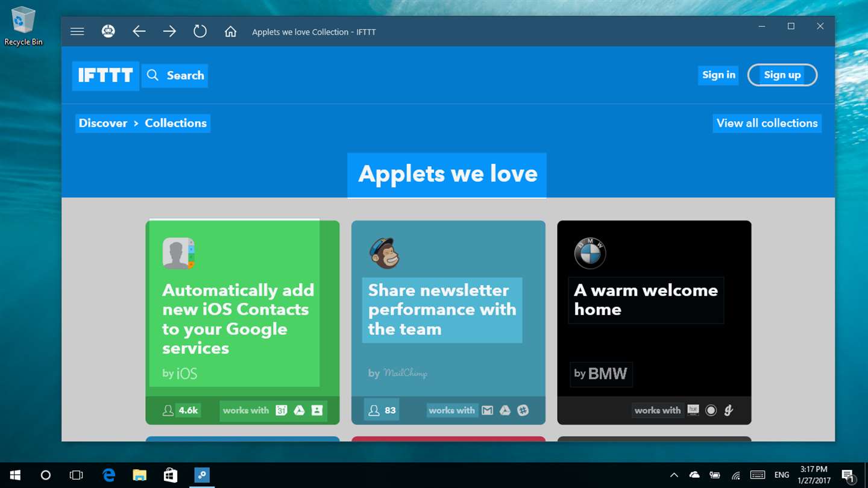This screenshot has height=488, width=868.
Task: Click the active IFTTT app taskbar icon
Action: pos(202,475)
